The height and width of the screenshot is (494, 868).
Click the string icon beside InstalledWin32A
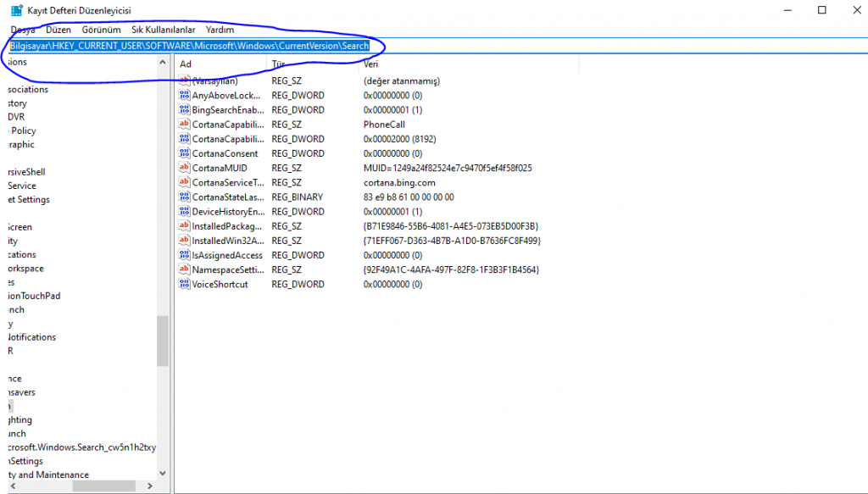(184, 241)
